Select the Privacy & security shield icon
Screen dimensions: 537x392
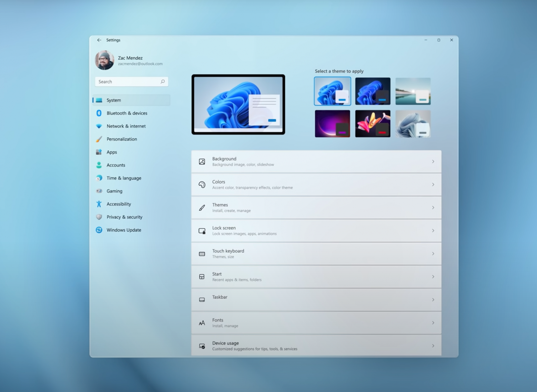click(x=99, y=217)
